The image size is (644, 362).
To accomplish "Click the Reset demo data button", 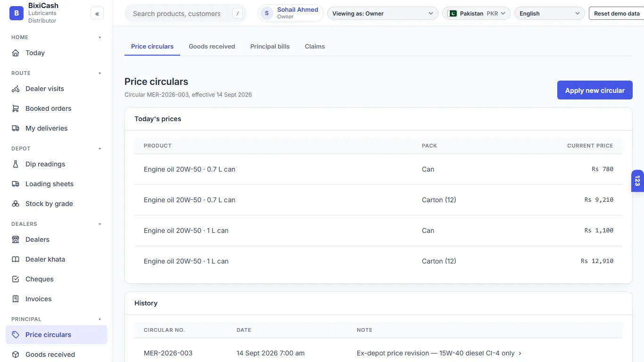I will tap(617, 13).
